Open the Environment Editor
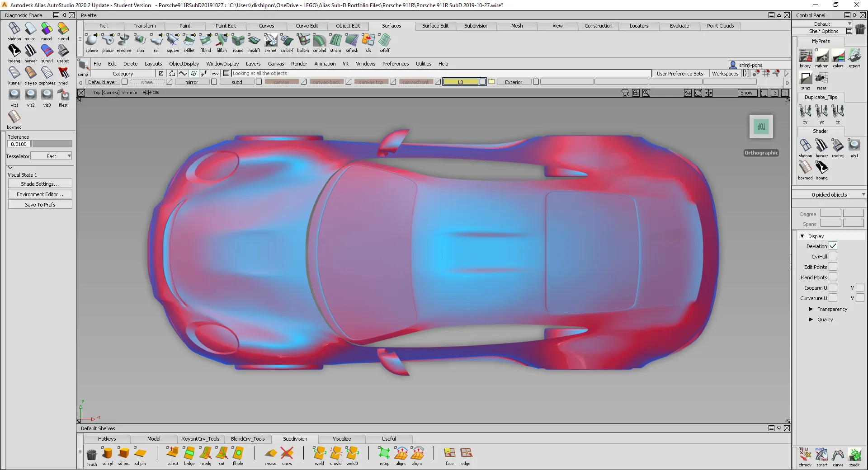This screenshot has height=470, width=868. point(40,194)
